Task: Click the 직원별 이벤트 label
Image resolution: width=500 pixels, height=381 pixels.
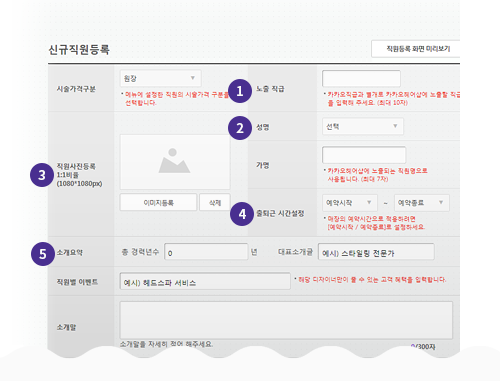Action: [77, 282]
